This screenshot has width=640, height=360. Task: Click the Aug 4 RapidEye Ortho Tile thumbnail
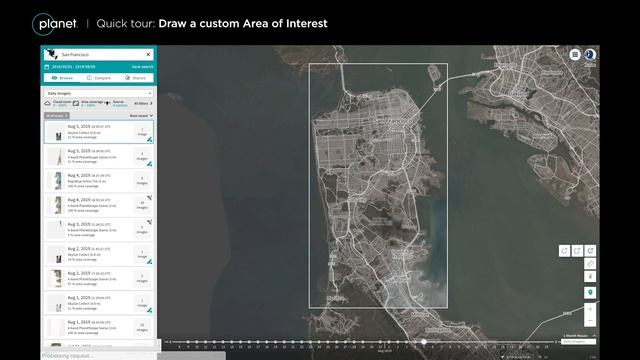(56, 181)
